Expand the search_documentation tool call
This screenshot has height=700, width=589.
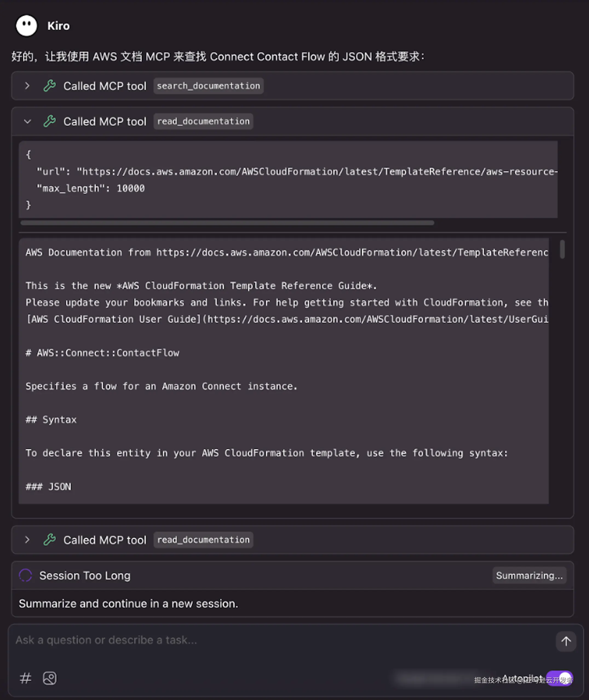click(x=27, y=86)
